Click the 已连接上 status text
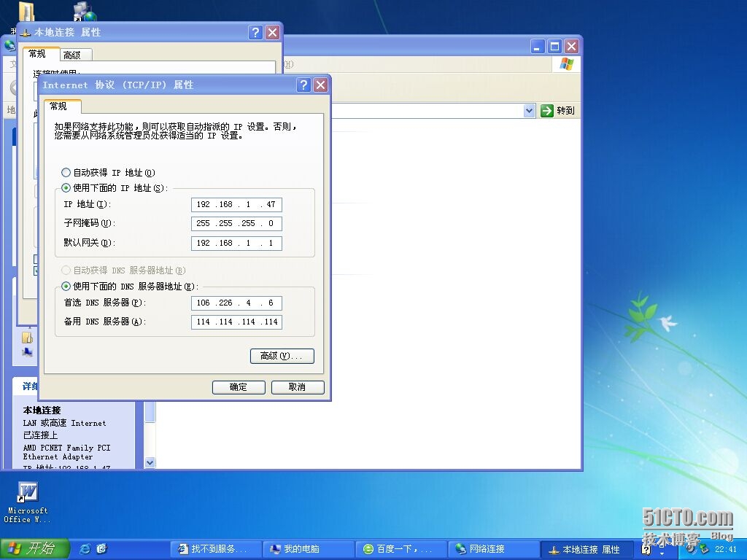Screen dimensions: 747x560 coord(41,435)
